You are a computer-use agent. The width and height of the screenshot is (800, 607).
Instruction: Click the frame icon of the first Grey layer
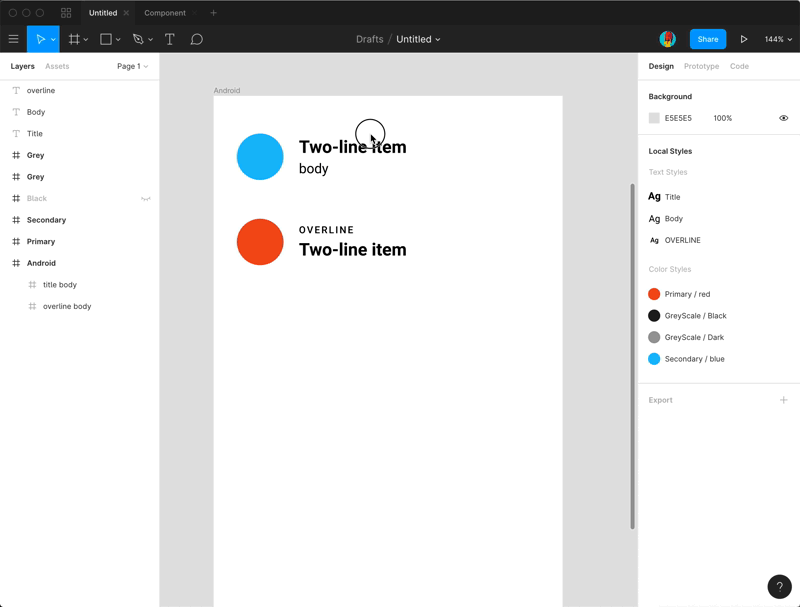tap(16, 155)
